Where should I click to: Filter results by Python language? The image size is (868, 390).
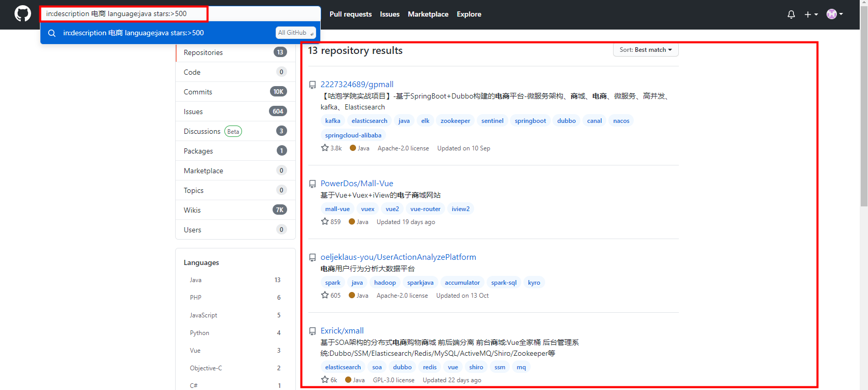[x=235, y=333]
